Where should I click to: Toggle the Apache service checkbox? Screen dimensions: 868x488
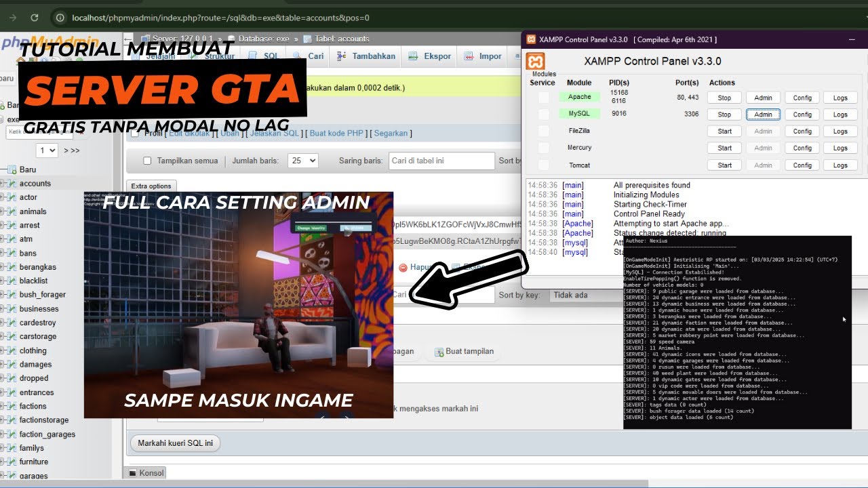coord(543,98)
